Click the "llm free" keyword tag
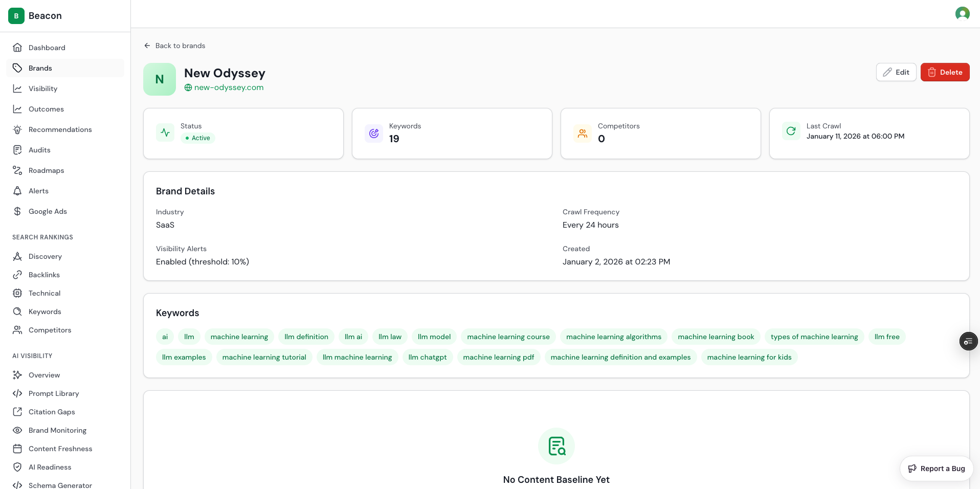The image size is (980, 489). [887, 337]
